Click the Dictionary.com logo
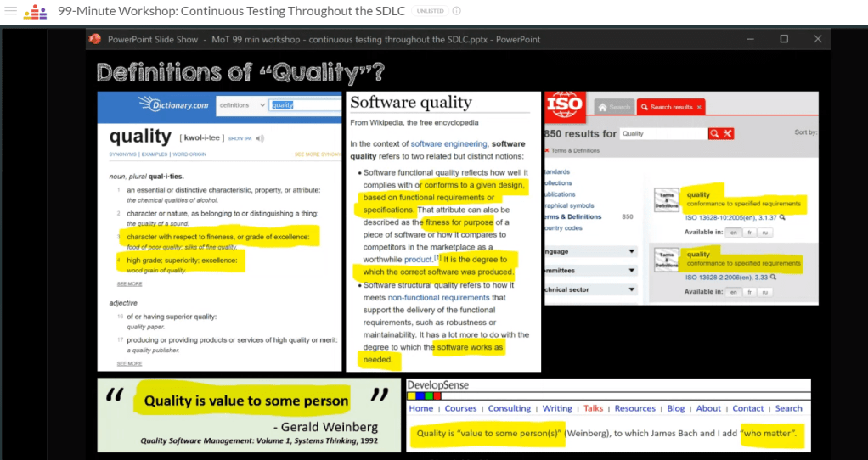Viewport: 868px width, 460px height. pos(174,104)
